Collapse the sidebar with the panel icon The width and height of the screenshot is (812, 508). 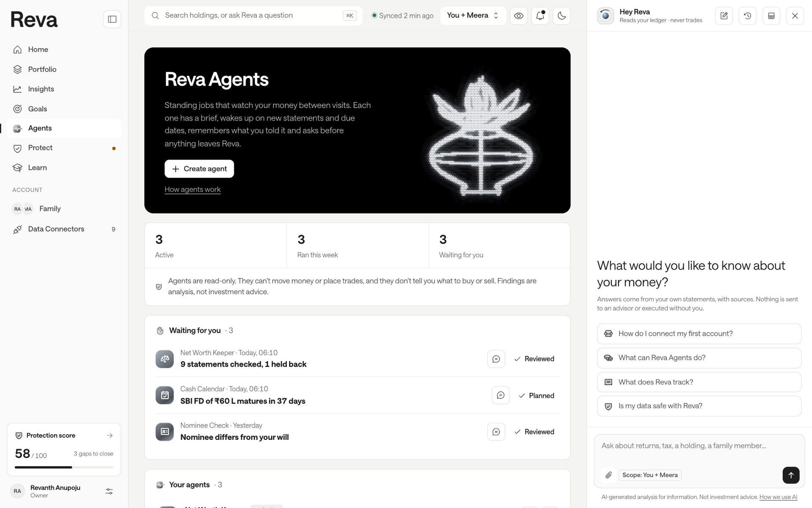[x=112, y=19]
